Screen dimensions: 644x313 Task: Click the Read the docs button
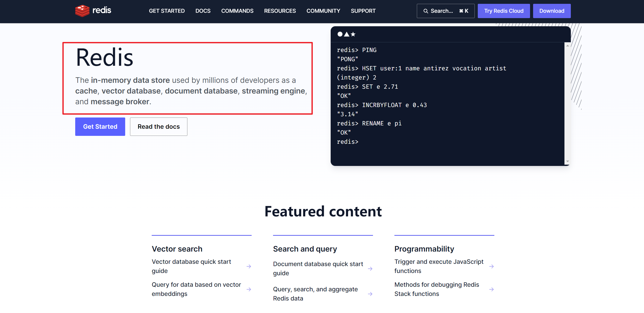(159, 126)
